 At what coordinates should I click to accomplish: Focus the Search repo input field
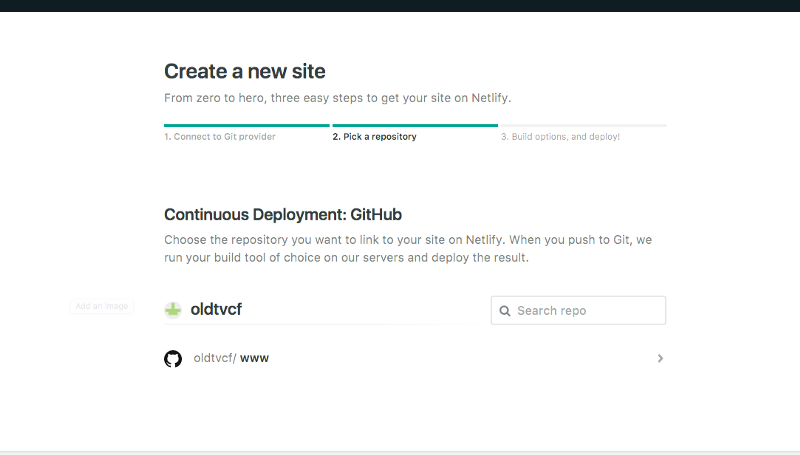pos(578,310)
